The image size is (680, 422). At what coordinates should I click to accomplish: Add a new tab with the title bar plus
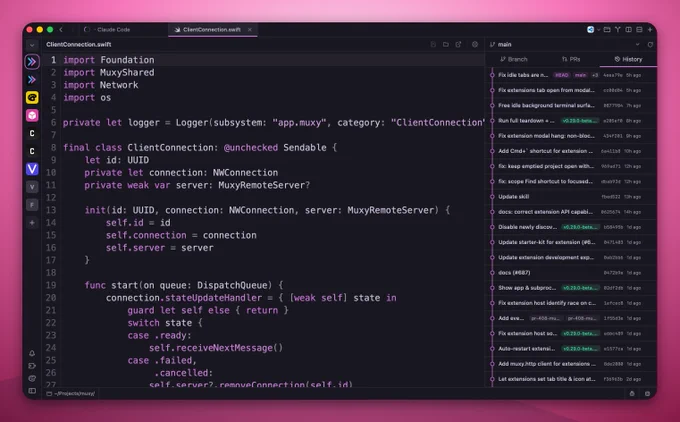pyautogui.click(x=650, y=29)
